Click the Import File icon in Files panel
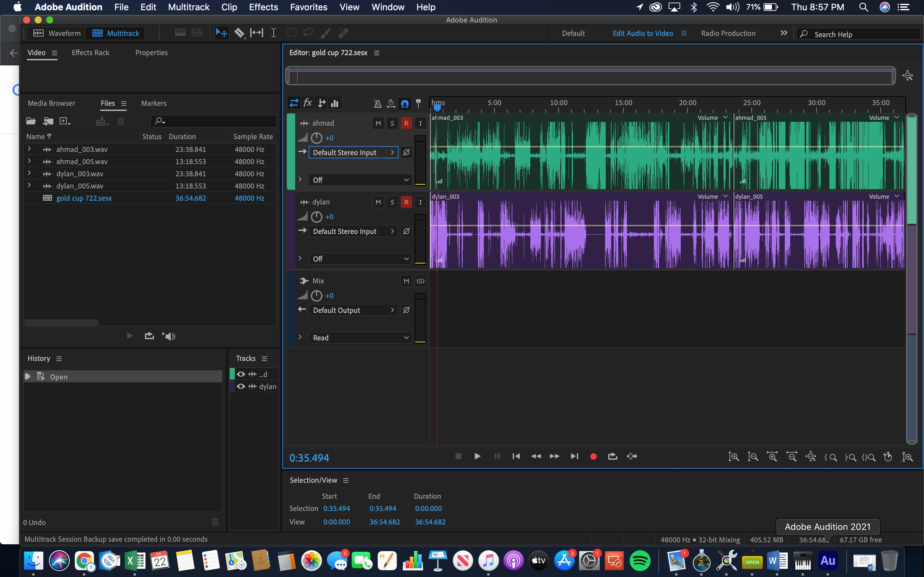Image resolution: width=924 pixels, height=577 pixels. pos(48,121)
